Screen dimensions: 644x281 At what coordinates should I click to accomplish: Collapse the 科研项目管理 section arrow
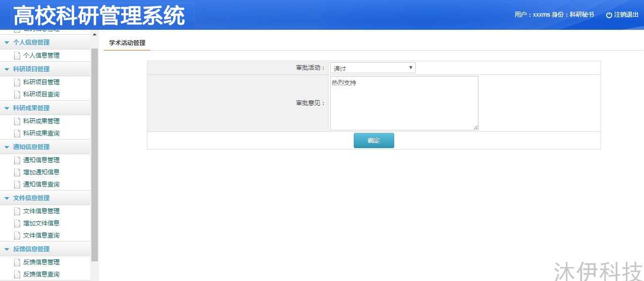point(7,69)
